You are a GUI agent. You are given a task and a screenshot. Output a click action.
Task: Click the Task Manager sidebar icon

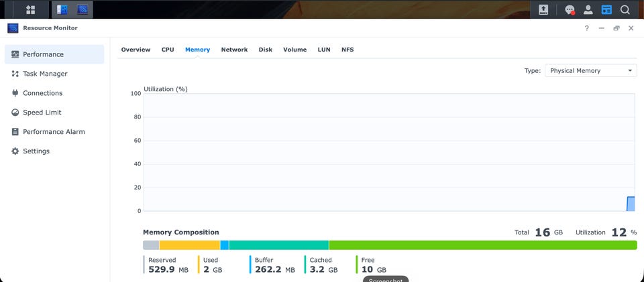(x=15, y=74)
